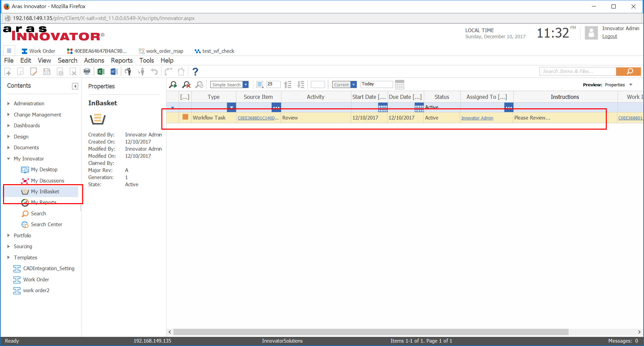Click the Save, Unlock and Close icon
Screen dimensions: 644x346
[60, 71]
